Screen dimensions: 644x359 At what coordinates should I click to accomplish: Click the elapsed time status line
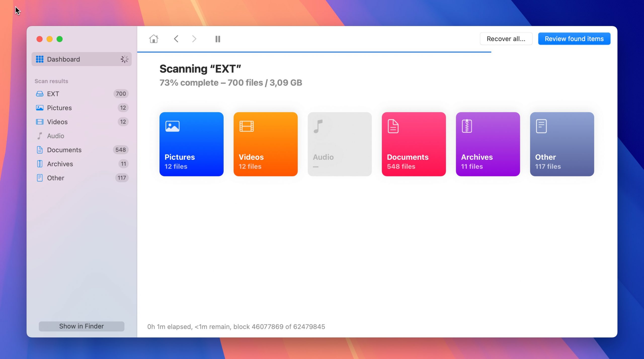[236, 327]
